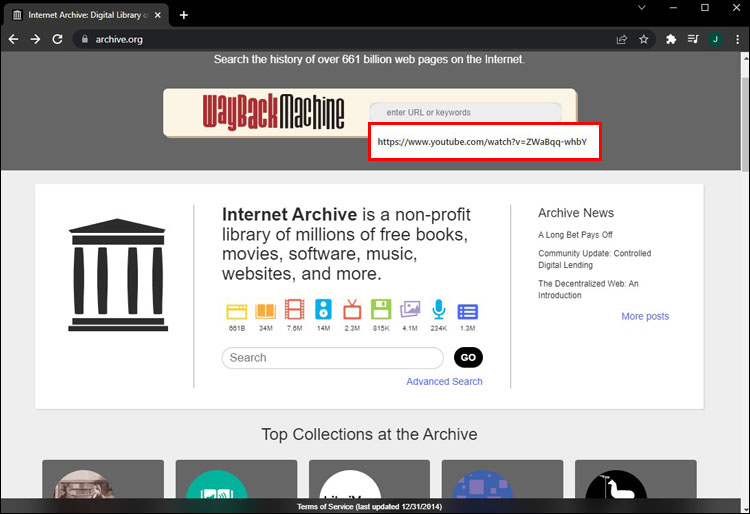Click the Wayback Machine logo

click(x=273, y=112)
